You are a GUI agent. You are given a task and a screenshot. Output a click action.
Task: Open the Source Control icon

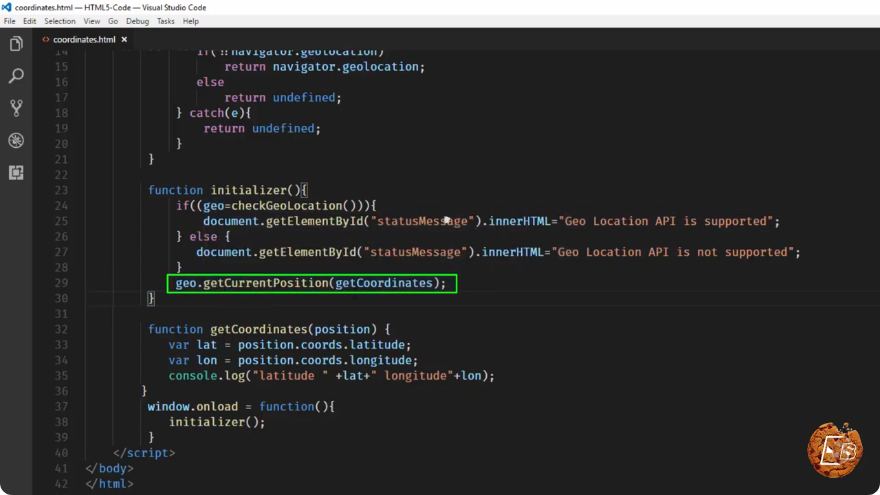click(x=16, y=108)
